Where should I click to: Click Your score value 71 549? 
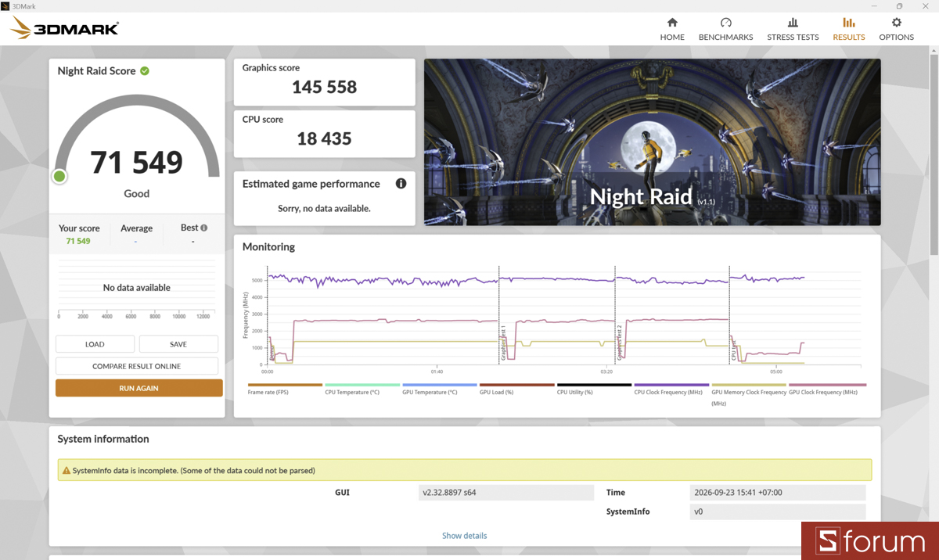[78, 241]
